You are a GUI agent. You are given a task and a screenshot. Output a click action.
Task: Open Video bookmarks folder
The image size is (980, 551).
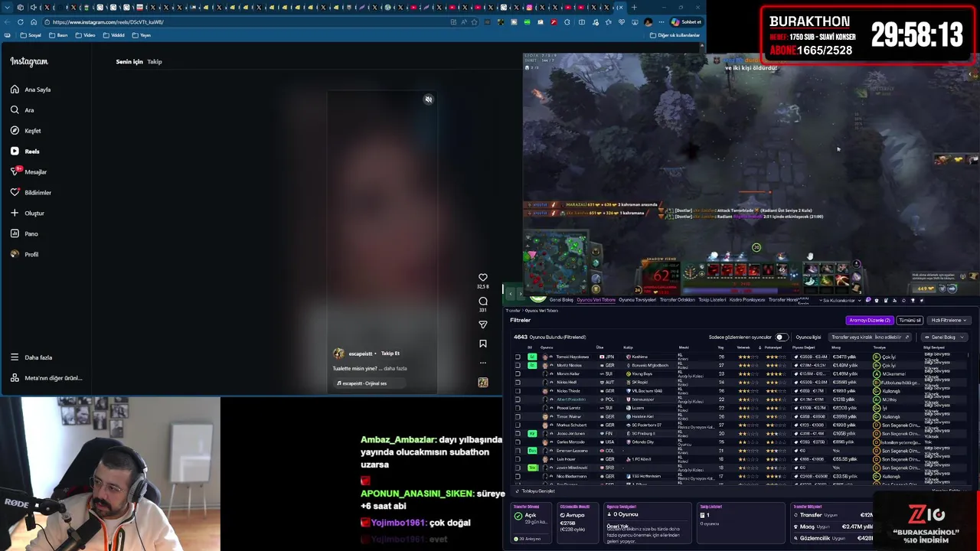click(86, 35)
